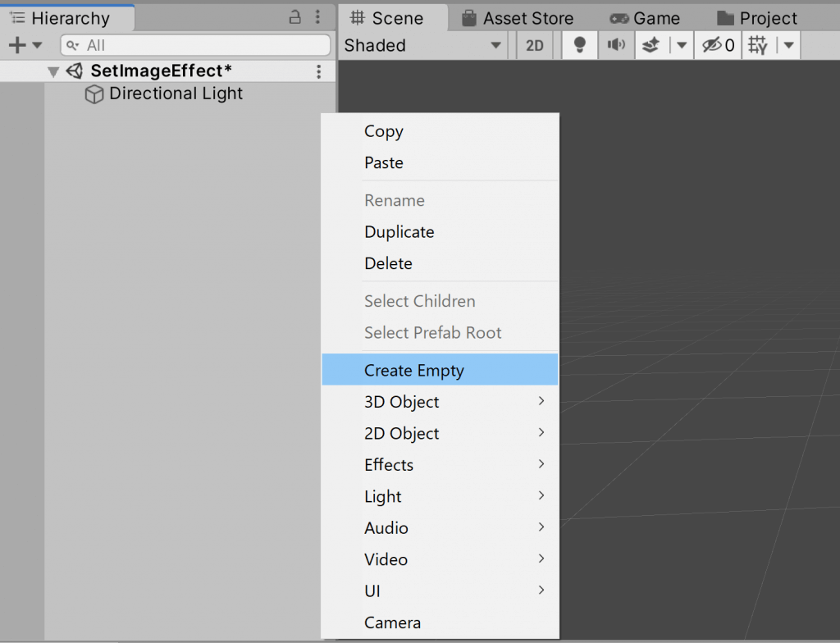Click the search magnifier icon in Hierarchy

[x=71, y=45]
